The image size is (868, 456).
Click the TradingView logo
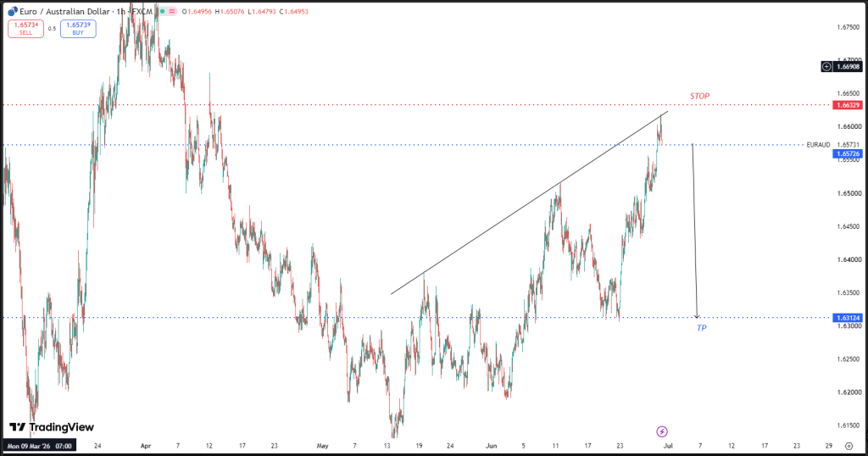(52, 427)
